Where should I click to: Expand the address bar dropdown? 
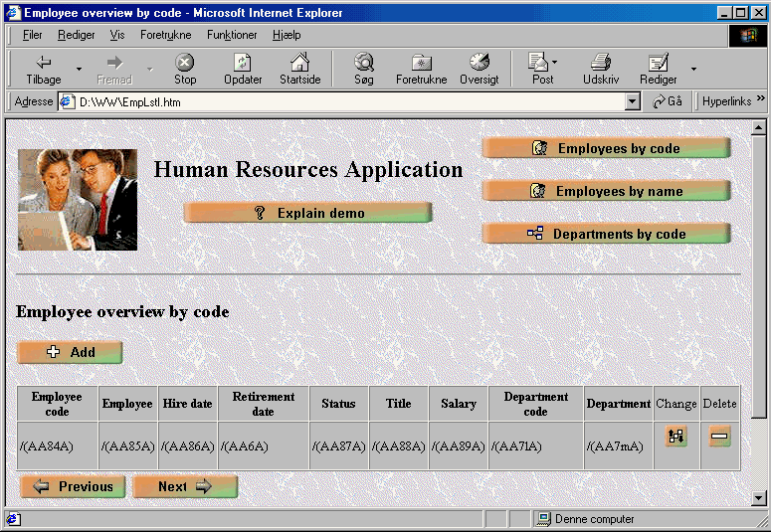633,101
